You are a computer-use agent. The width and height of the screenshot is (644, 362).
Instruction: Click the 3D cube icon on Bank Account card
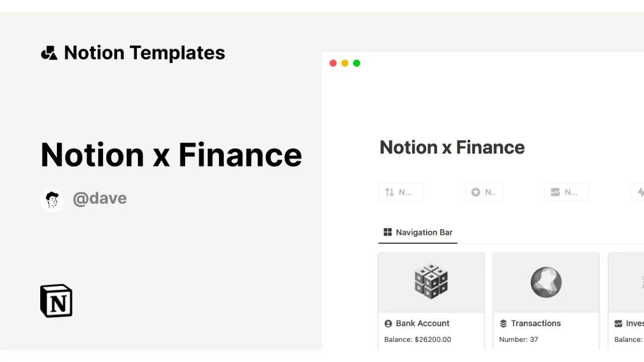coord(431,282)
